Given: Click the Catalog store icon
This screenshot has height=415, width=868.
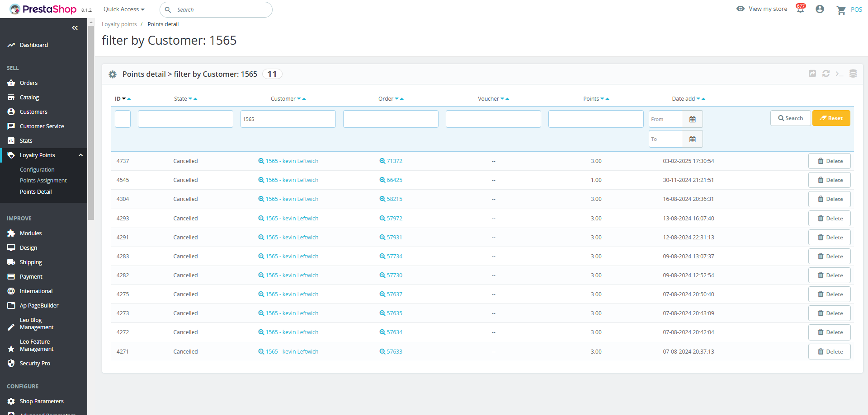Looking at the screenshot, I should pos(11,98).
